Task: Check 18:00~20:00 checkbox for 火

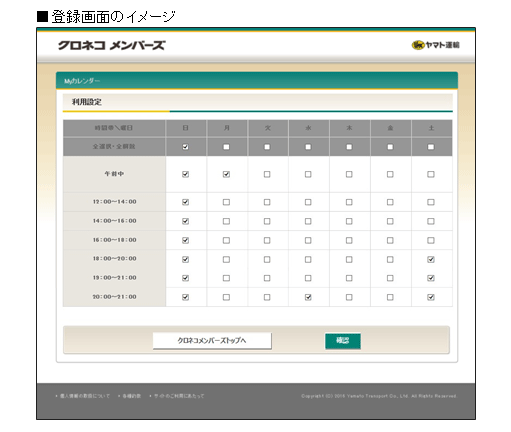Action: coord(267,259)
